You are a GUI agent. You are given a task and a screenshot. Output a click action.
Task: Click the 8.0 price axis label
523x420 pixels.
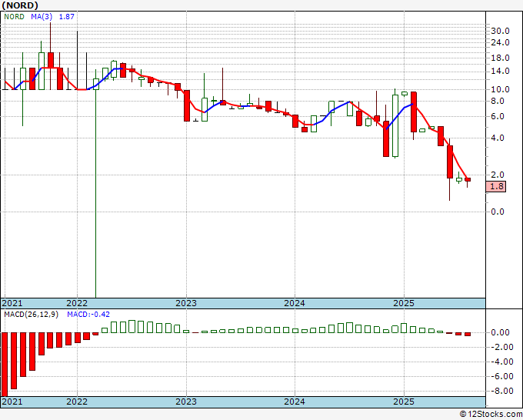pyautogui.click(x=498, y=101)
